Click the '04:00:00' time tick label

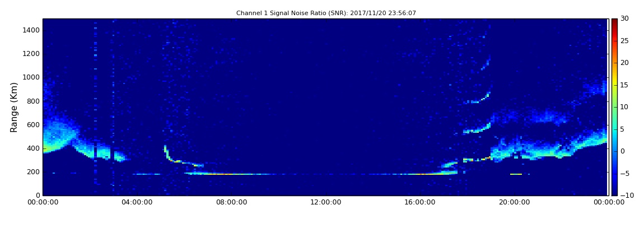[137, 202]
